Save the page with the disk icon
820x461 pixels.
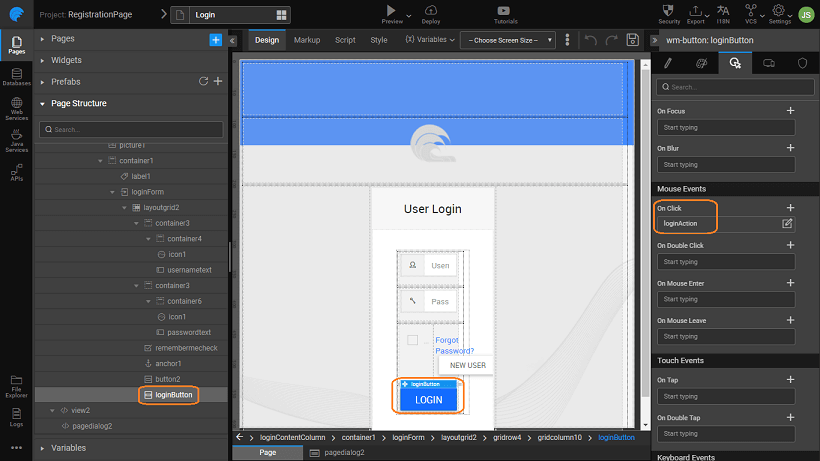(632, 40)
